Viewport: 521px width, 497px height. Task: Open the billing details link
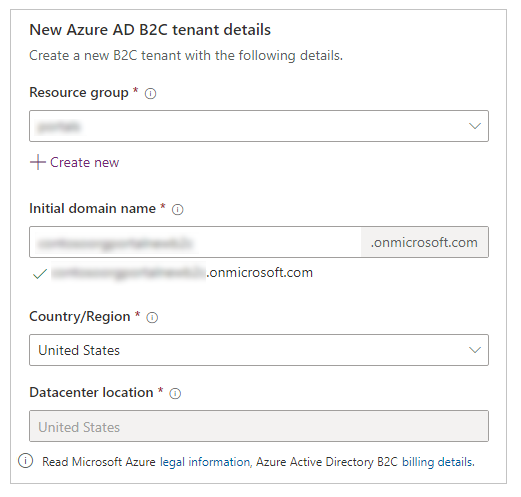[438, 462]
